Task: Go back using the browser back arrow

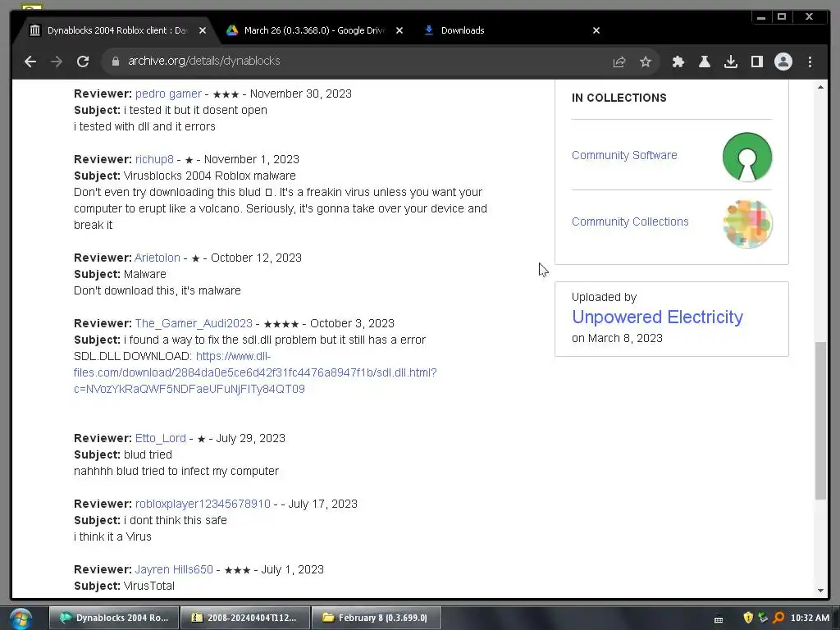Action: pyautogui.click(x=30, y=62)
